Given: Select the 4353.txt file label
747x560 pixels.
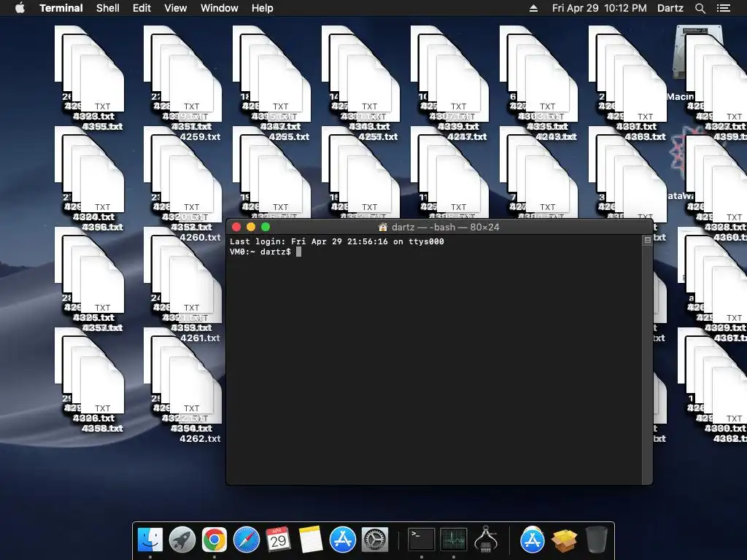Looking at the screenshot, I should [192, 327].
